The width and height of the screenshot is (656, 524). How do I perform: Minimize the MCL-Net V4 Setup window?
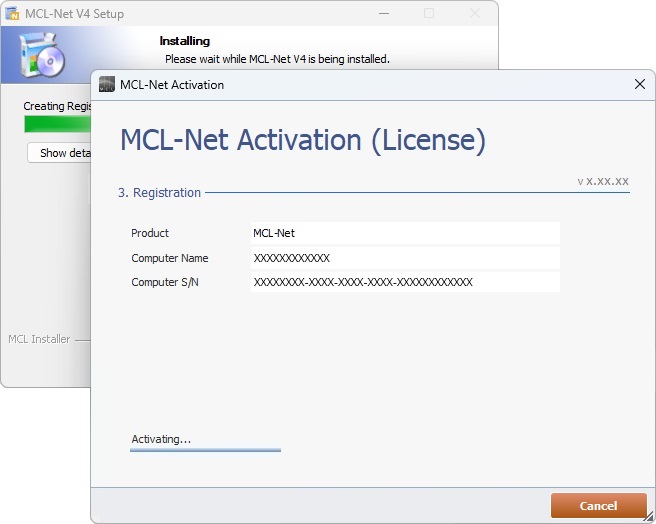click(384, 13)
